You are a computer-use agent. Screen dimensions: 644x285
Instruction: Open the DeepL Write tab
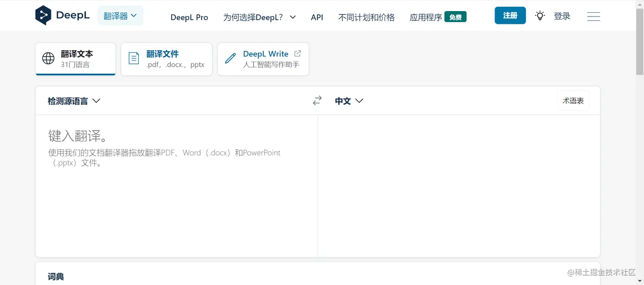click(263, 59)
